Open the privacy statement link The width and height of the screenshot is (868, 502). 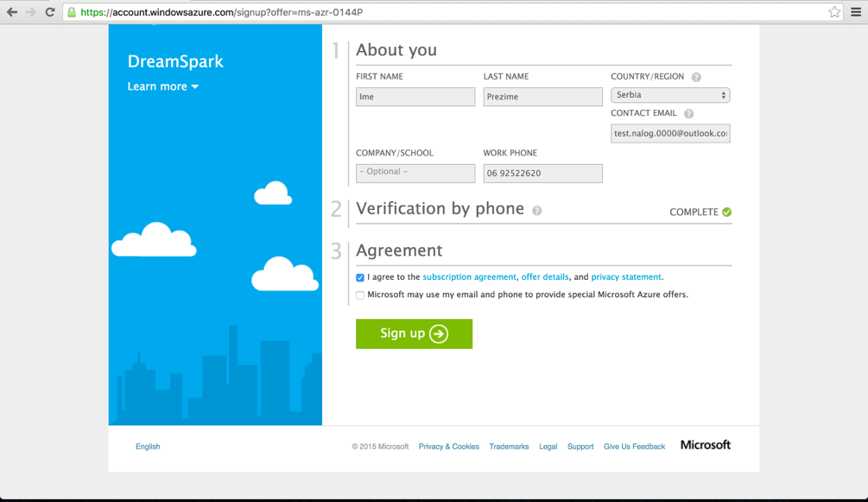[x=626, y=276]
